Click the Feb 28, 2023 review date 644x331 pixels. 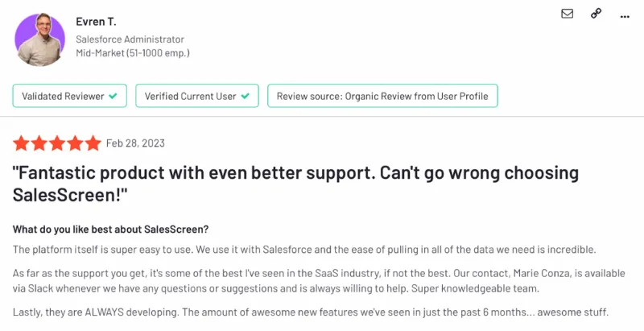click(x=135, y=143)
